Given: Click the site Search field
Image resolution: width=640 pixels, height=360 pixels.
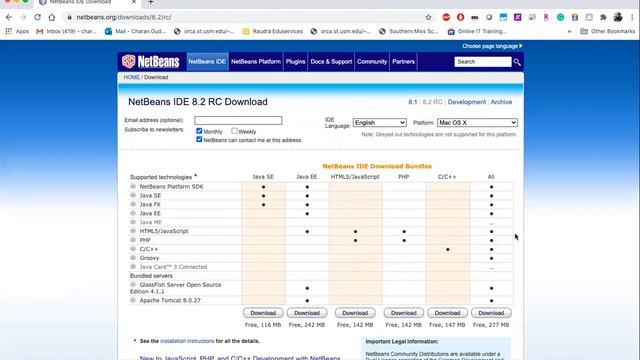Looking at the screenshot, I should click(x=483, y=62).
